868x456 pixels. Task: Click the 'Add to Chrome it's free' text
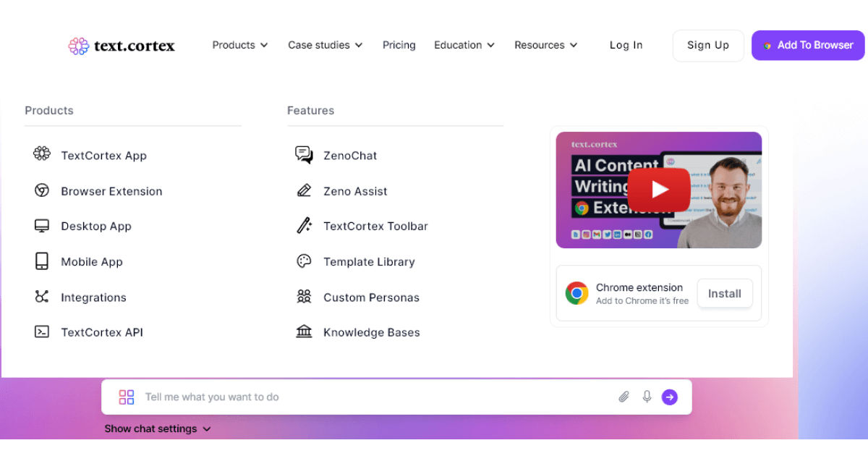[x=642, y=301]
